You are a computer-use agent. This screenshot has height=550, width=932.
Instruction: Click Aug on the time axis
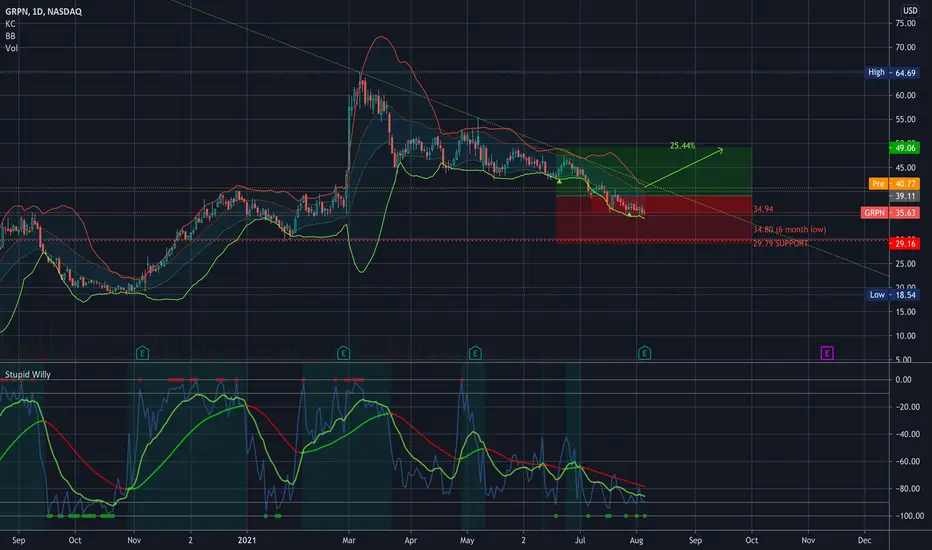[x=637, y=540]
